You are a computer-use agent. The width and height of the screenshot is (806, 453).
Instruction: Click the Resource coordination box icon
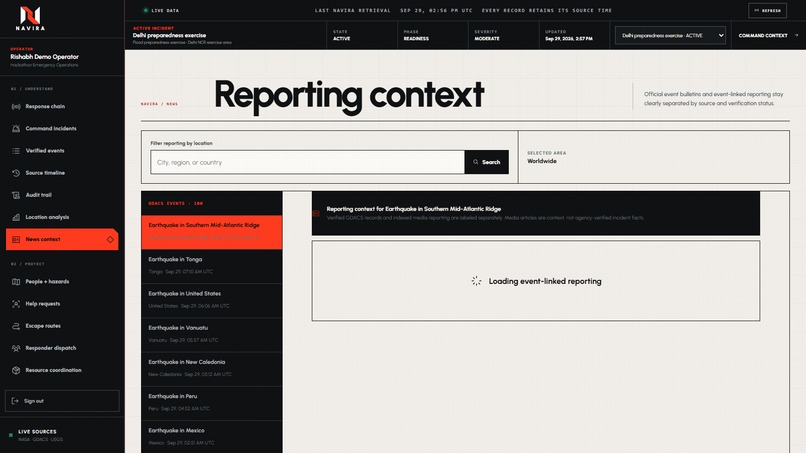(16, 370)
